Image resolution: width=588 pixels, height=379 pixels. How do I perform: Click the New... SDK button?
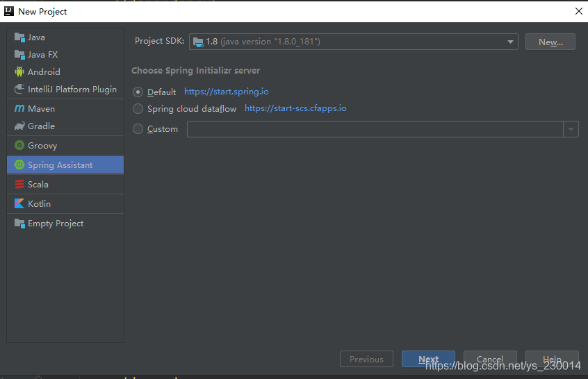(550, 42)
